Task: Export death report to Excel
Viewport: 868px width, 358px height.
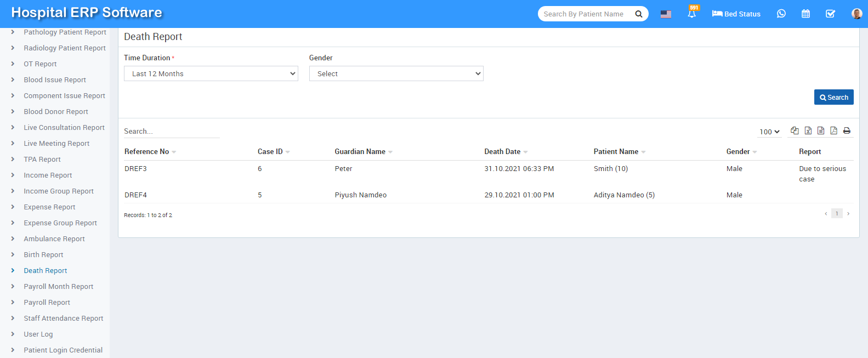Action: click(808, 130)
